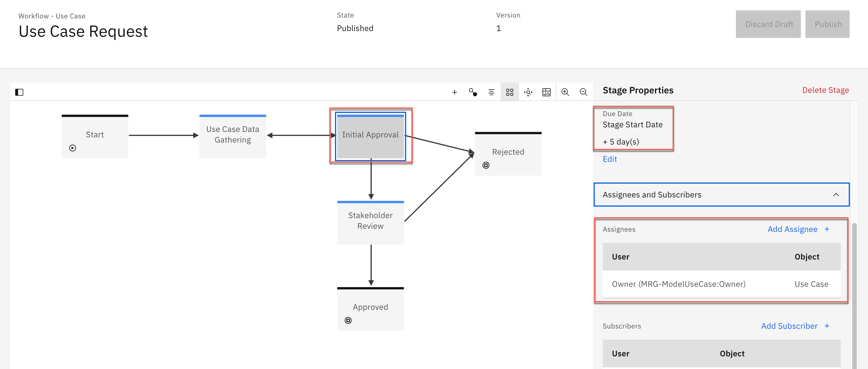This screenshot has height=369, width=868.
Task: Zoom out of the workflow canvas
Action: click(583, 92)
